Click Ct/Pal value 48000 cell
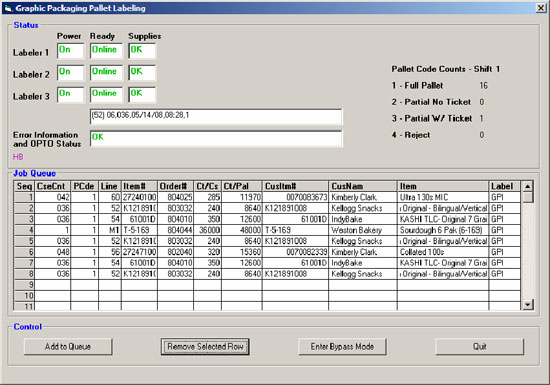Viewport: 550px width, 385px height. tap(242, 230)
